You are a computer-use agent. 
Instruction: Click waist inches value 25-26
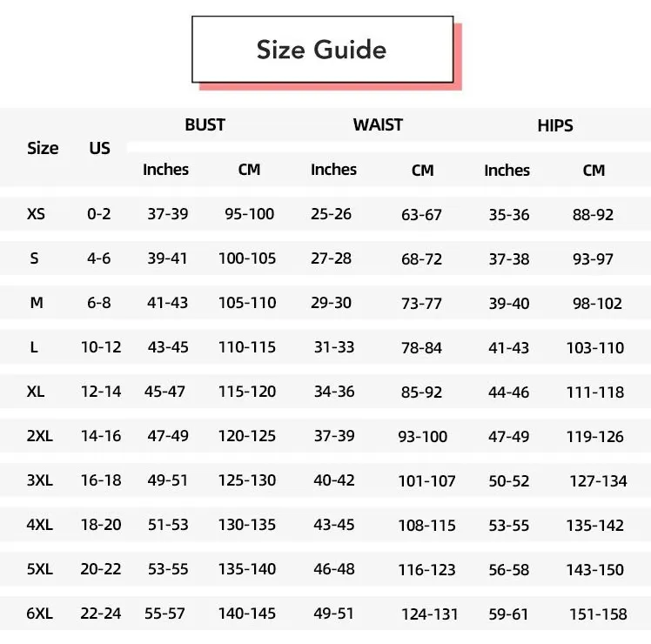click(x=332, y=214)
